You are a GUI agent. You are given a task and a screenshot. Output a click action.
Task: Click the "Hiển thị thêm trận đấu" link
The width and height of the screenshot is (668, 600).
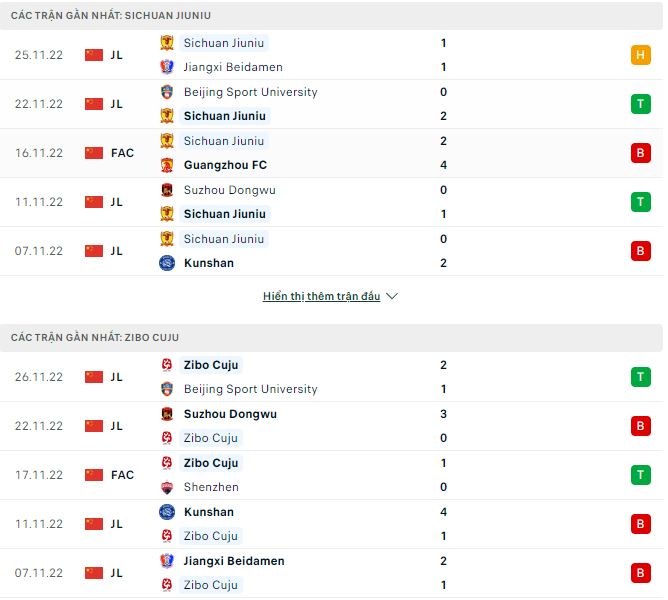coord(321,297)
